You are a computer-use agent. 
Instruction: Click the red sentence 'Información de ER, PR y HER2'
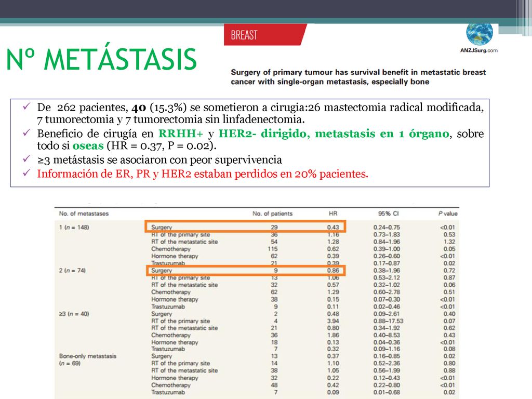pyautogui.click(x=203, y=174)
